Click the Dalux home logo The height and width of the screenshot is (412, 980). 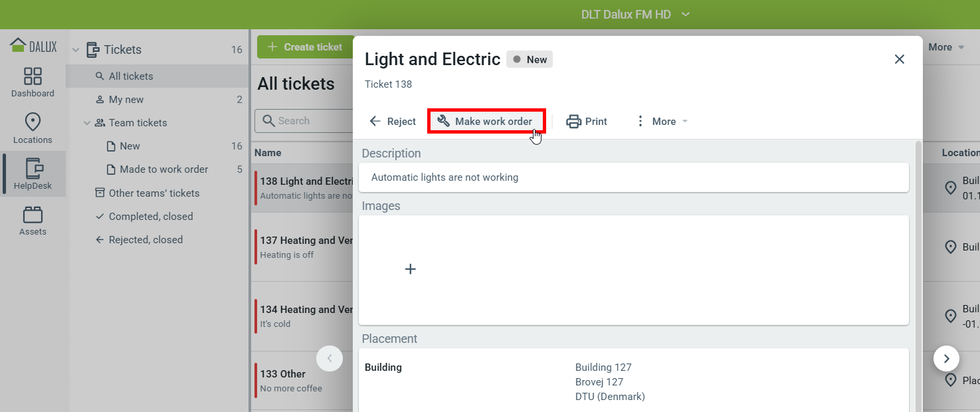[33, 46]
